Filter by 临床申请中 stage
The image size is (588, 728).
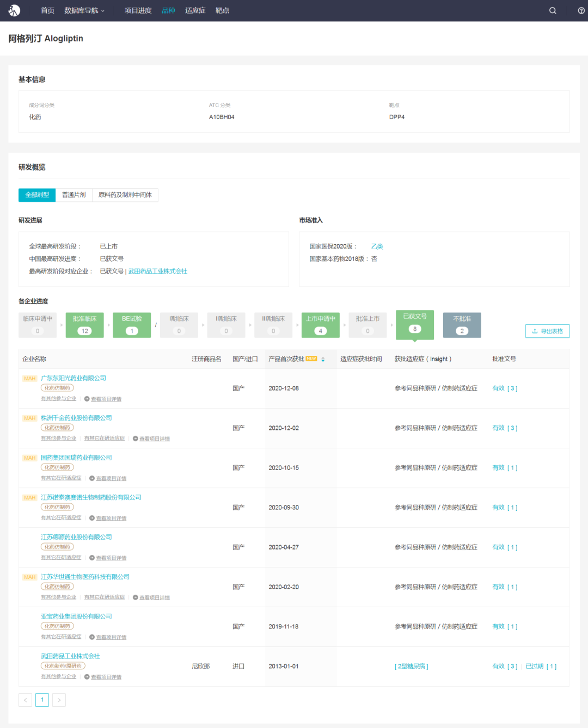(x=38, y=325)
